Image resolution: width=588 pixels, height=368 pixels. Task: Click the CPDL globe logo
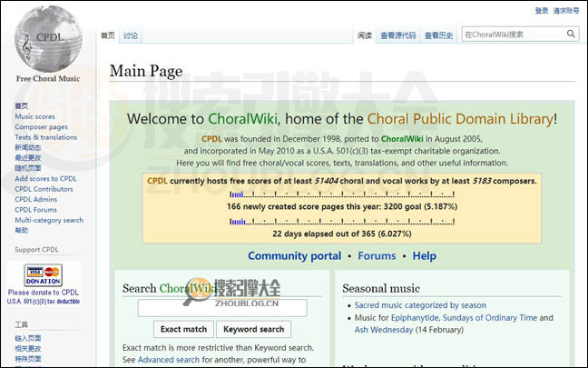(48, 39)
